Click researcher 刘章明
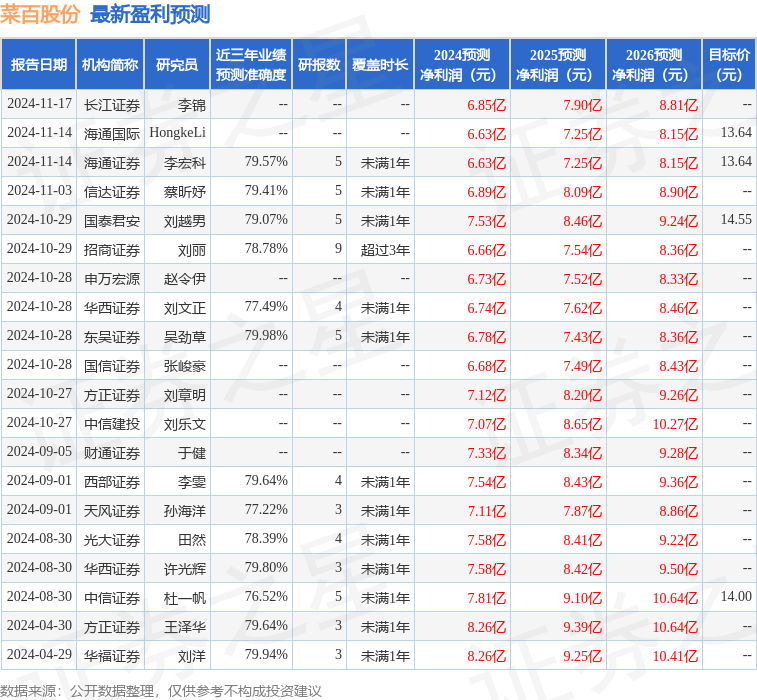This screenshot has height=700, width=757. click(x=185, y=395)
